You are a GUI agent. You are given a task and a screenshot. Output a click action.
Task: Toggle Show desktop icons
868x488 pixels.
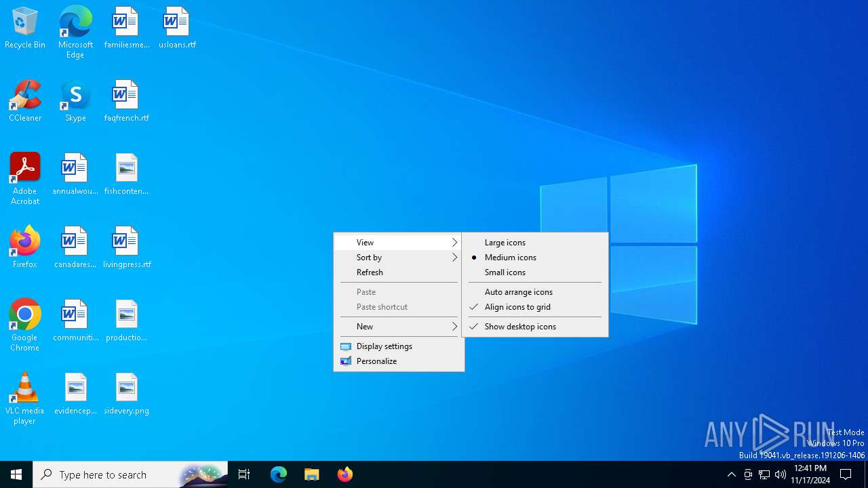(535, 327)
